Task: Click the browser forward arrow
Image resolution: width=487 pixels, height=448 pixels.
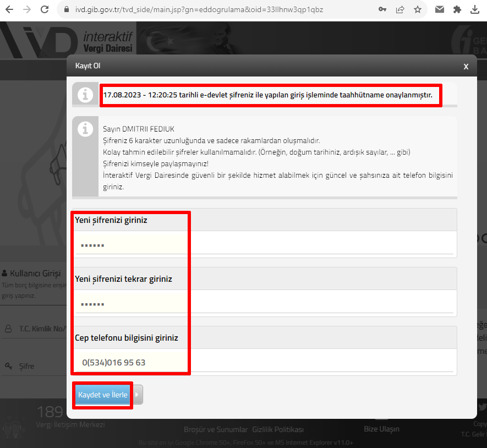Action: point(27,9)
